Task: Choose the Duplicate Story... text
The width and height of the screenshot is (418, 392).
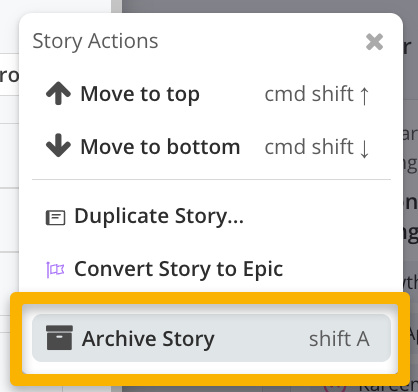Action: tap(159, 217)
